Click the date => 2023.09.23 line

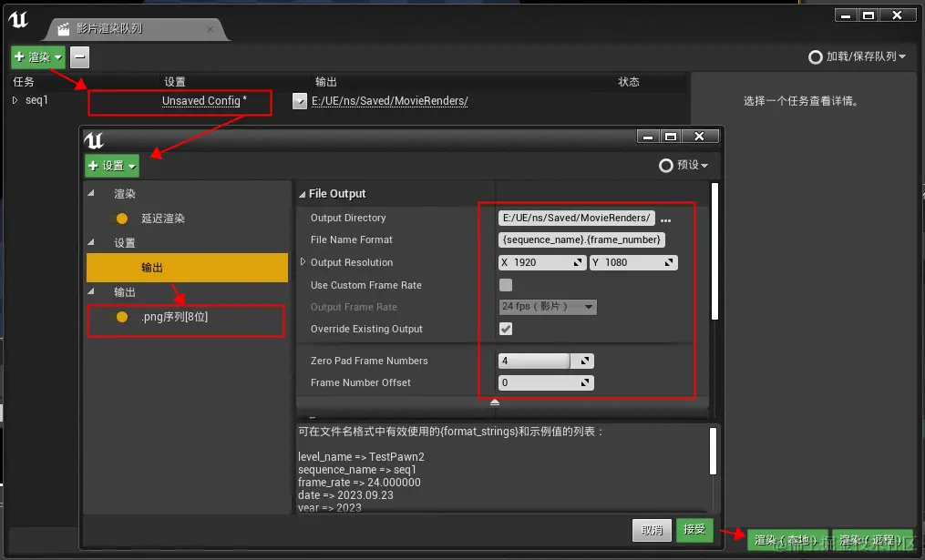pos(345,495)
